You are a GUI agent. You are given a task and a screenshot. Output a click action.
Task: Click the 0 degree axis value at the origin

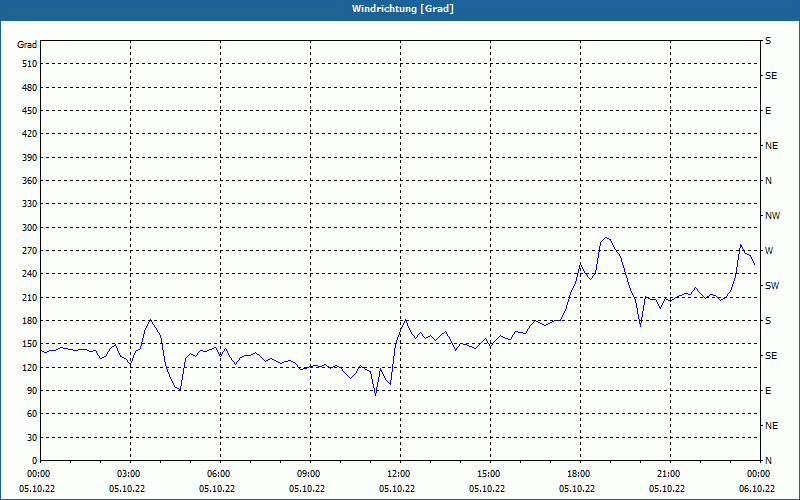pos(35,461)
